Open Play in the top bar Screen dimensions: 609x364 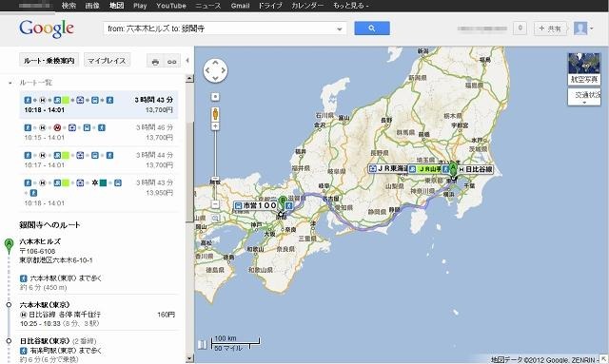pos(140,6)
